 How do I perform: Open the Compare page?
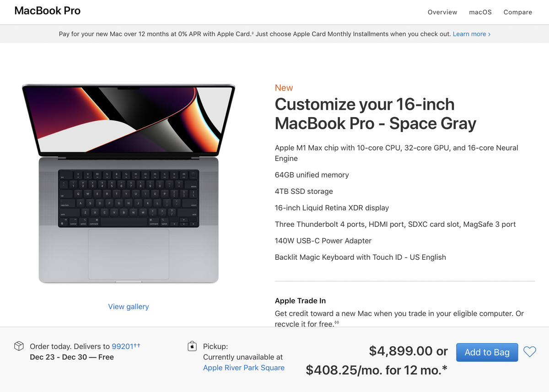click(517, 12)
